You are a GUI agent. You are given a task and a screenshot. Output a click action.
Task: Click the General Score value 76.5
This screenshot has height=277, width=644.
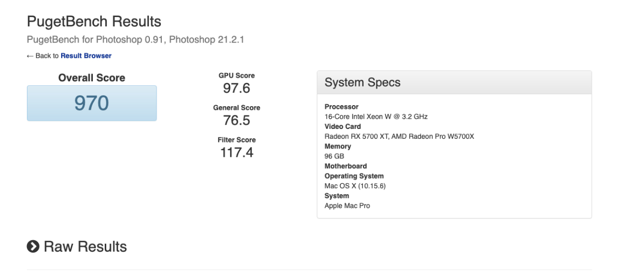pyautogui.click(x=236, y=121)
